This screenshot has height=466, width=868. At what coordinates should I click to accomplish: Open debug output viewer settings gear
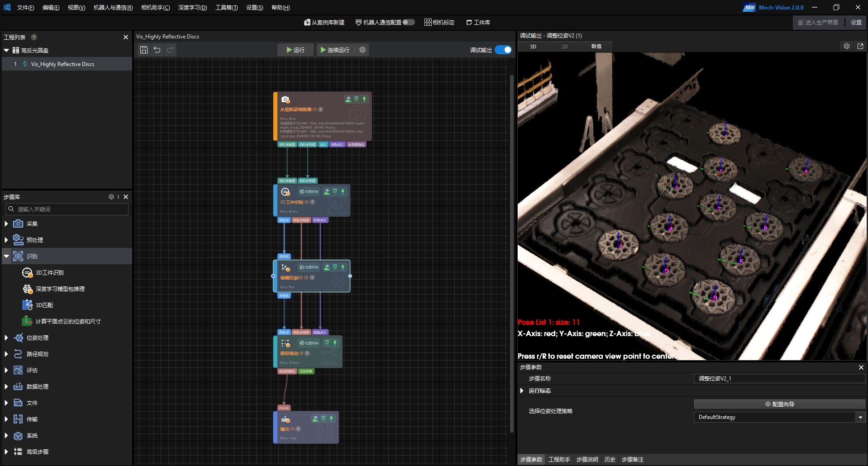[x=847, y=46]
